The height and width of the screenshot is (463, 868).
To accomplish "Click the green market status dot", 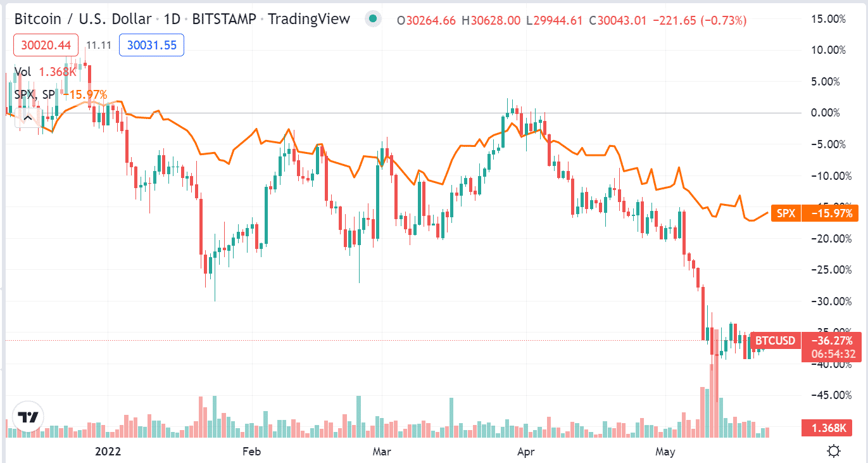I will point(374,19).
